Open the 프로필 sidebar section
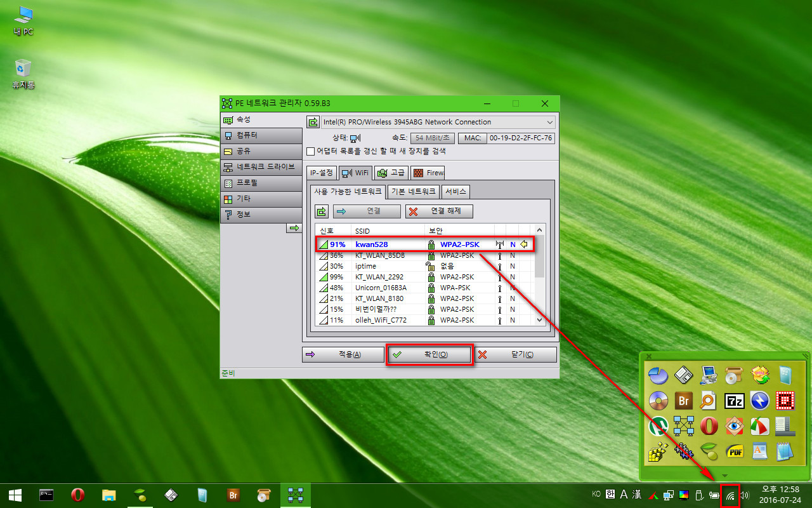 (261, 183)
